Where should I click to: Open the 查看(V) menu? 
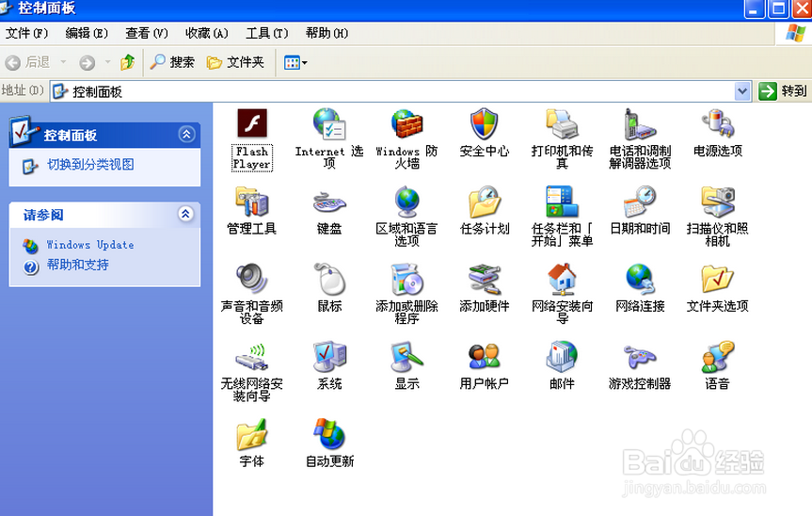pyautogui.click(x=147, y=33)
